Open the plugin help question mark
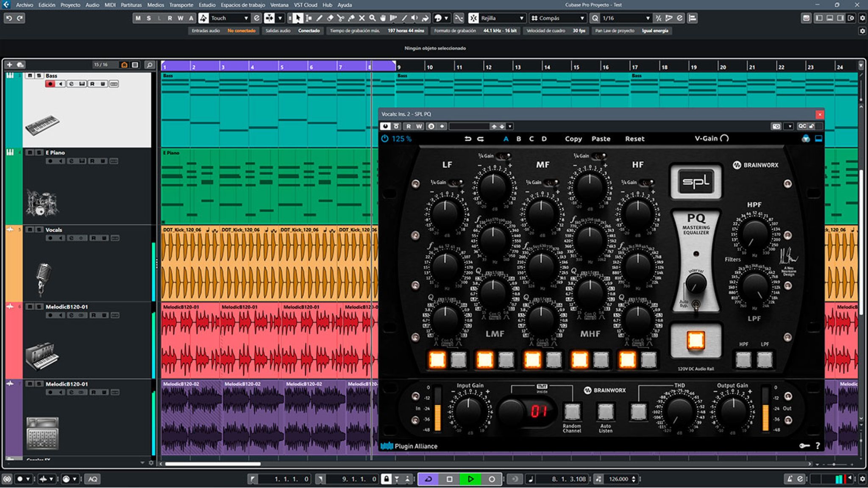 818,446
